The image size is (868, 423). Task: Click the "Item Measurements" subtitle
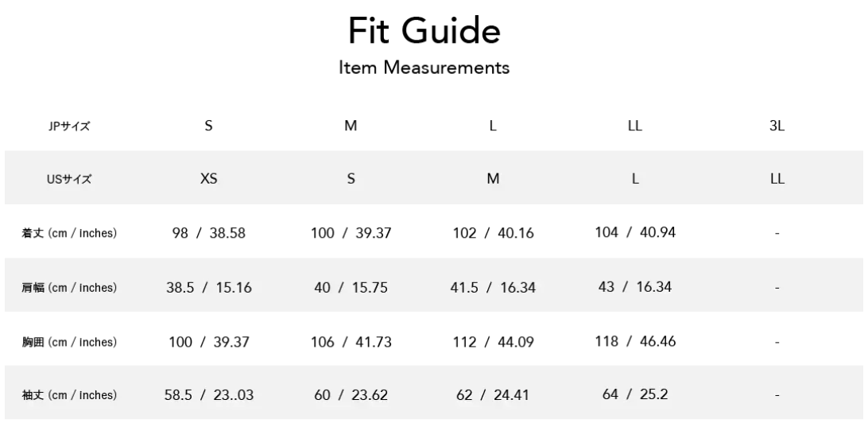424,68
